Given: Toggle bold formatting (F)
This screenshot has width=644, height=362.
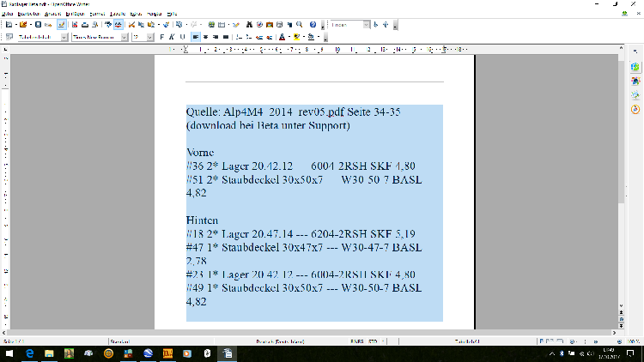Looking at the screenshot, I should [161, 37].
